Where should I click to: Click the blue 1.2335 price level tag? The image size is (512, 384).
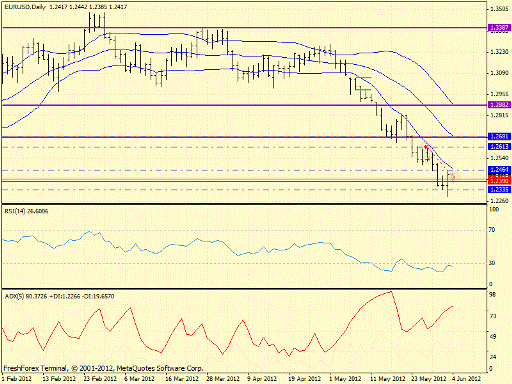click(499, 189)
